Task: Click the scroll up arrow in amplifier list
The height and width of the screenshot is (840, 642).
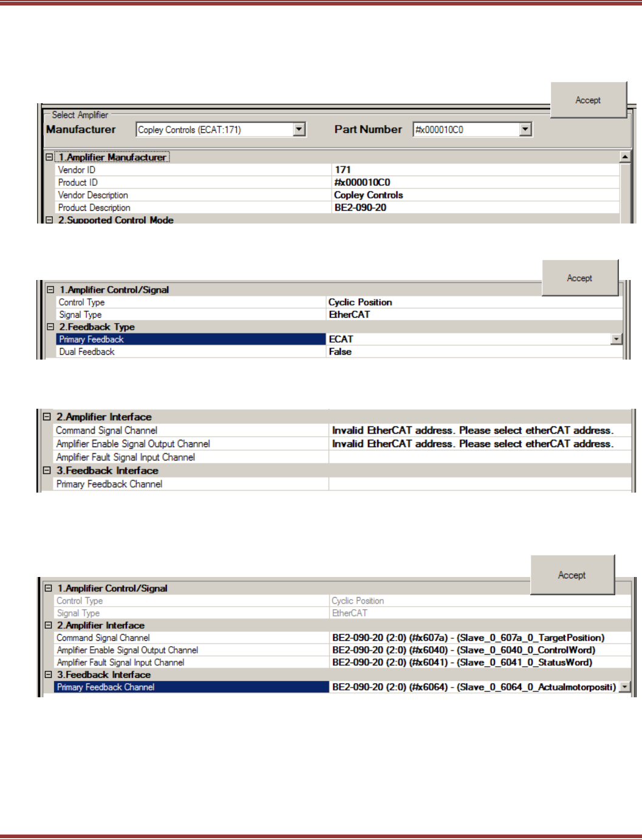Action: pos(624,157)
